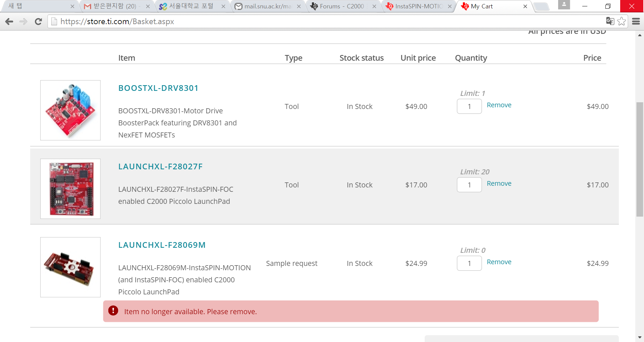Close the mail.snu.ac.kr tab
This screenshot has height=342, width=644.
pos(299,6)
